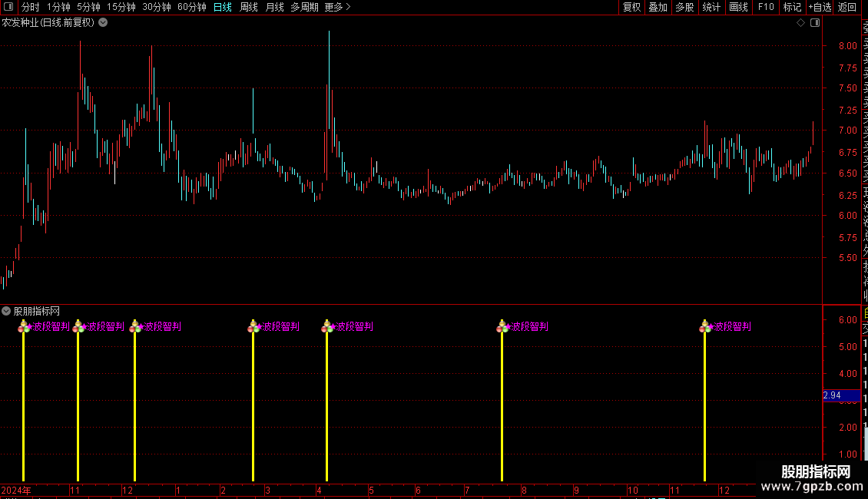The image size is (868, 499).
Task: Click the 5.50 price axis label
Action: click(x=847, y=258)
